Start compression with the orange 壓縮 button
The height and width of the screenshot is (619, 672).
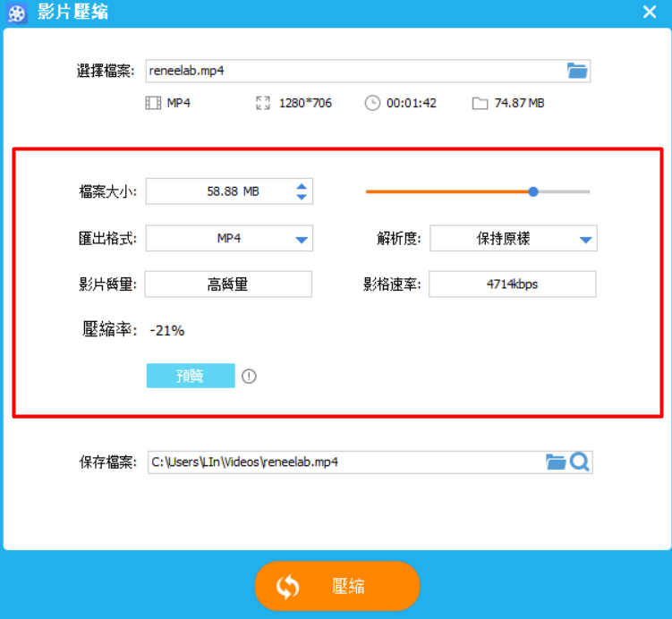click(x=336, y=587)
